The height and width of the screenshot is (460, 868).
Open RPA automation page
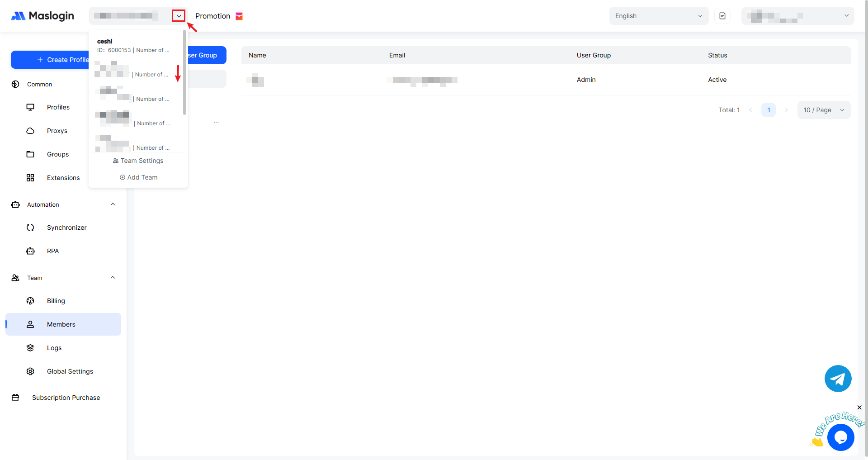(x=52, y=251)
